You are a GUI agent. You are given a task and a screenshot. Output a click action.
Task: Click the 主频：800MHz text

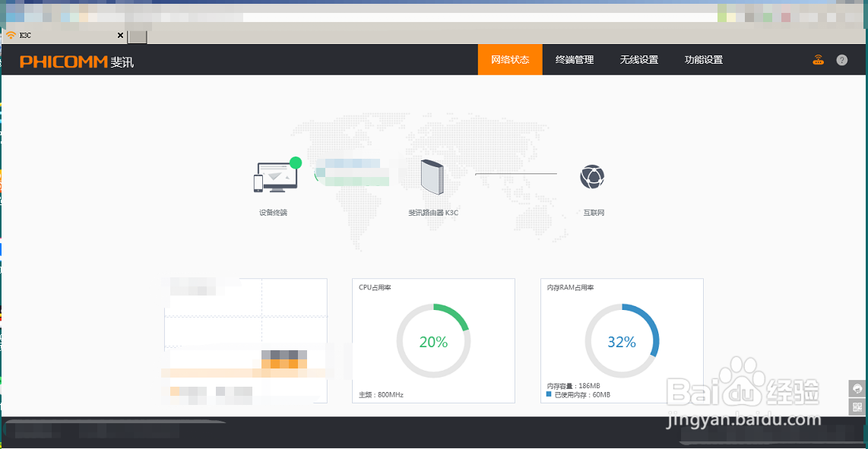[x=381, y=395]
